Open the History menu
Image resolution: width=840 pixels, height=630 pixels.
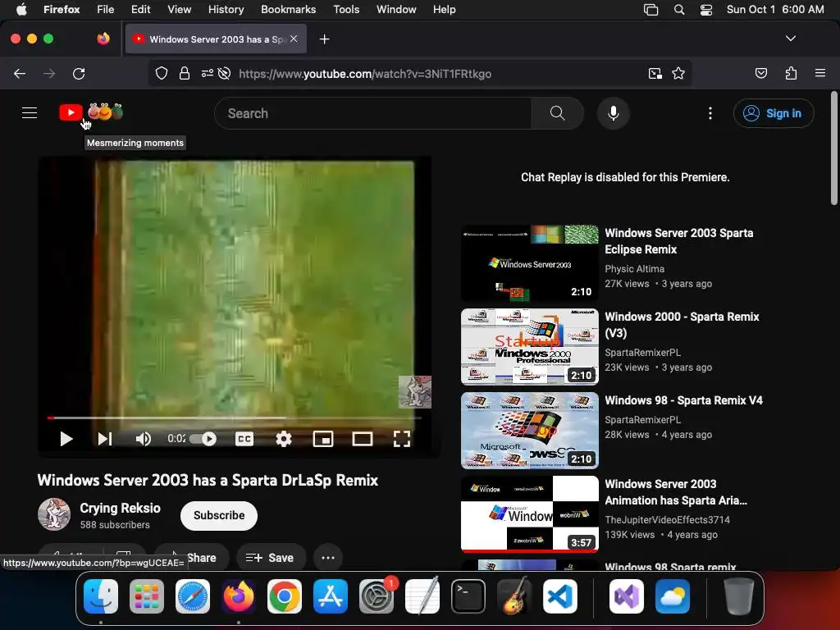coord(226,9)
